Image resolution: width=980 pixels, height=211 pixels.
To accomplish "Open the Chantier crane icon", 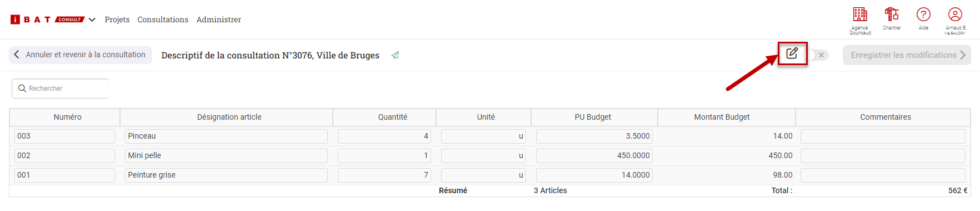I will point(892,14).
